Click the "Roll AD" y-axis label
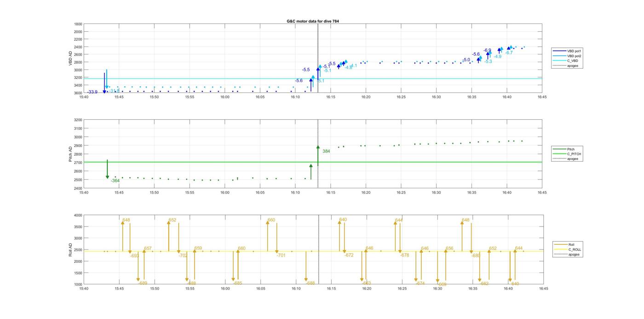Viewport: 644px width, 319px height. pos(71,249)
